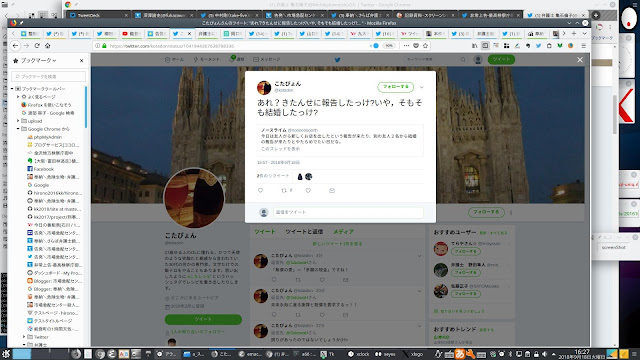The width and height of the screenshot is (640, 360).
Task: Open the Google bookmark
Action: point(38,185)
